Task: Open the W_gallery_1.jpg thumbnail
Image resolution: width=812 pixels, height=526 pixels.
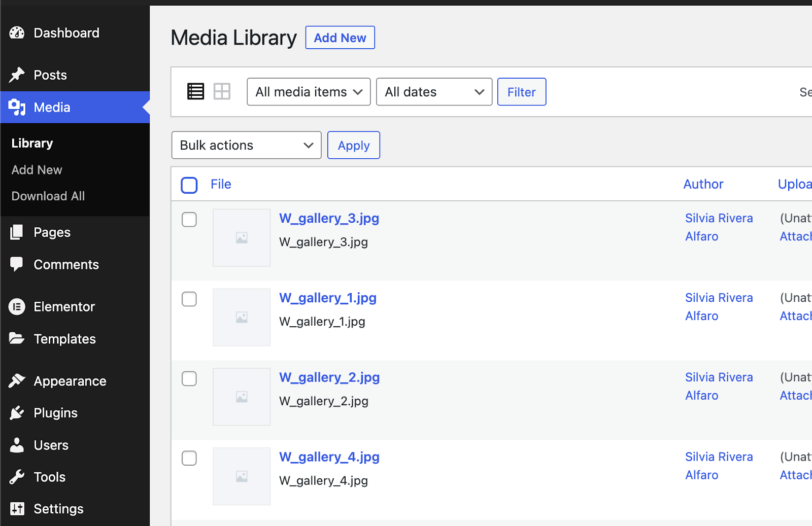Action: (242, 318)
